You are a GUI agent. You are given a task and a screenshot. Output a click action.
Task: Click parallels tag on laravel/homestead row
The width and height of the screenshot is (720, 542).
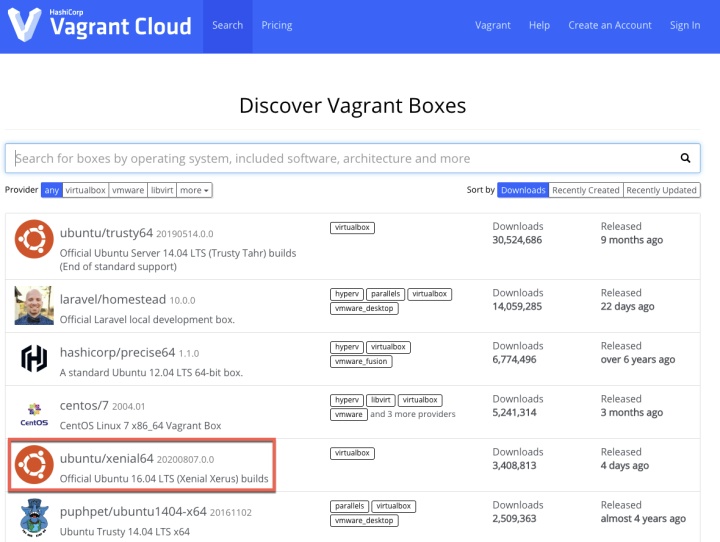point(385,294)
